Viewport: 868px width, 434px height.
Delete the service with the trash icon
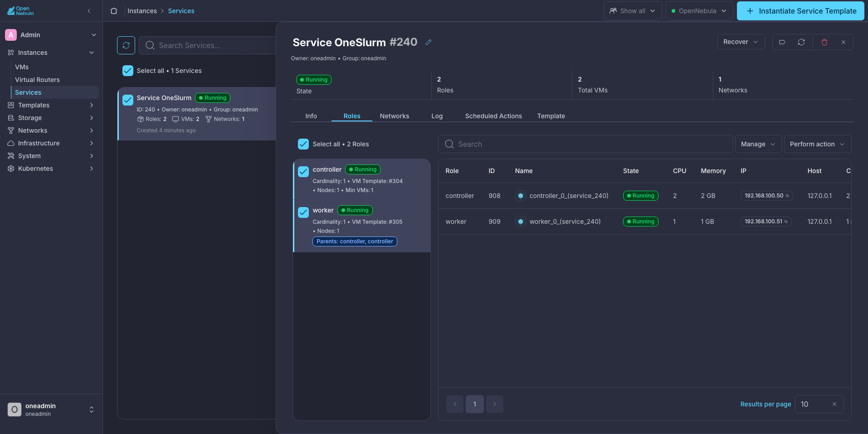(824, 42)
